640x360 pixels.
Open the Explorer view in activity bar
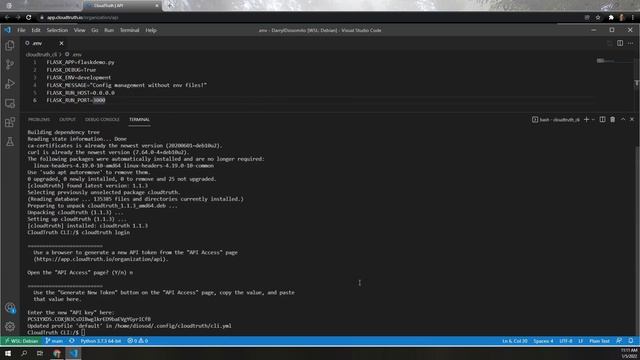coord(10,45)
